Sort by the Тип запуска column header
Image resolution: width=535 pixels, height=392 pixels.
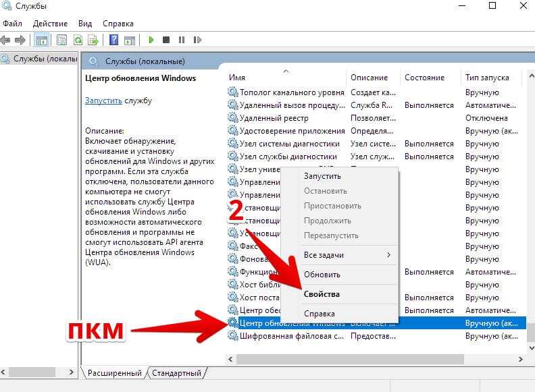[x=491, y=78]
